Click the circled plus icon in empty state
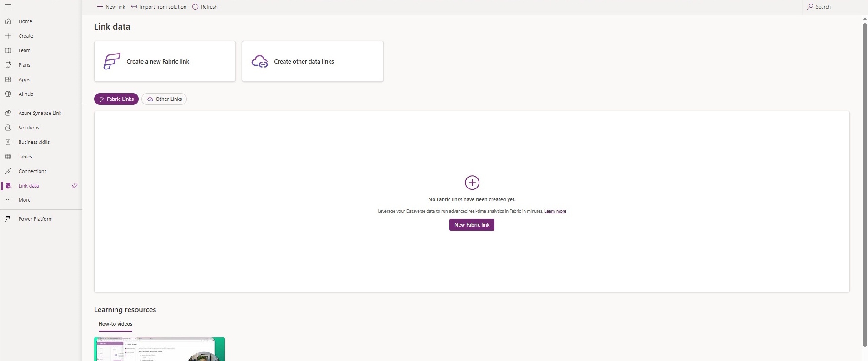Viewport: 868px width, 361px height. point(472,183)
